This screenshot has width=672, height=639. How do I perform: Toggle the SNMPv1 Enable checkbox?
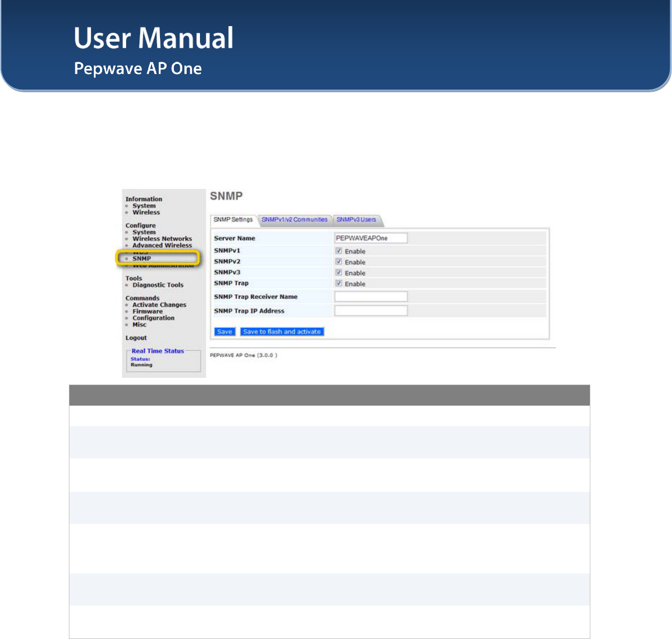[339, 251]
